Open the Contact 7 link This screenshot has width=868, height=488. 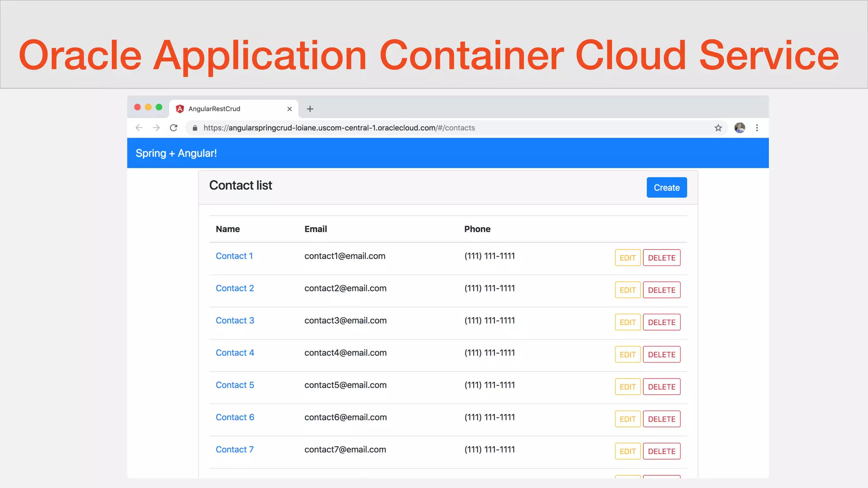pos(235,449)
